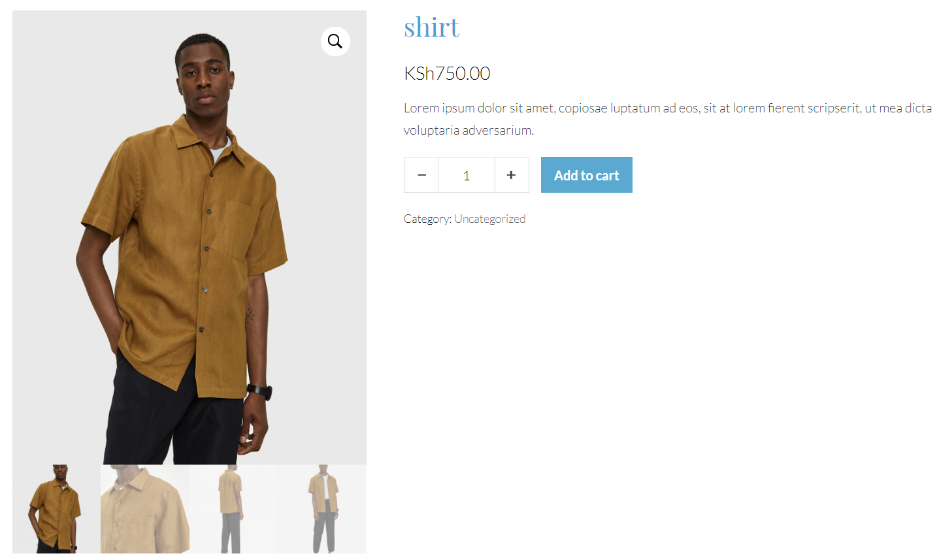Click the KSh750.00 price text
This screenshot has height=560, width=939.
pyautogui.click(x=447, y=73)
